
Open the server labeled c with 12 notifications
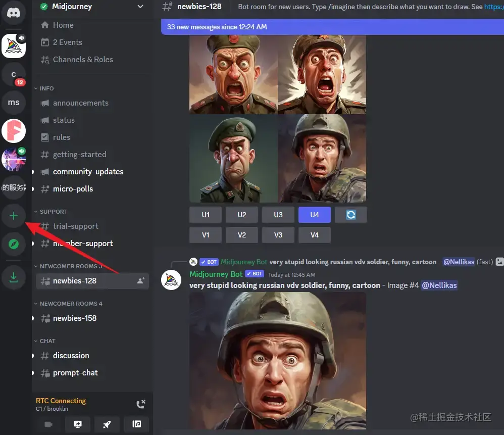coord(14,74)
